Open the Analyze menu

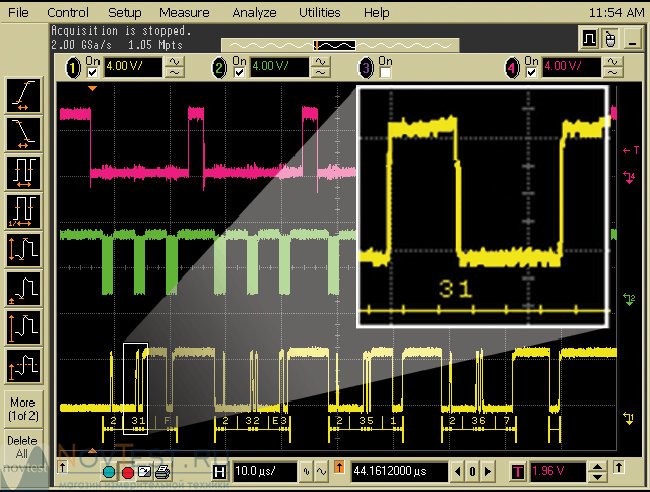coord(254,13)
